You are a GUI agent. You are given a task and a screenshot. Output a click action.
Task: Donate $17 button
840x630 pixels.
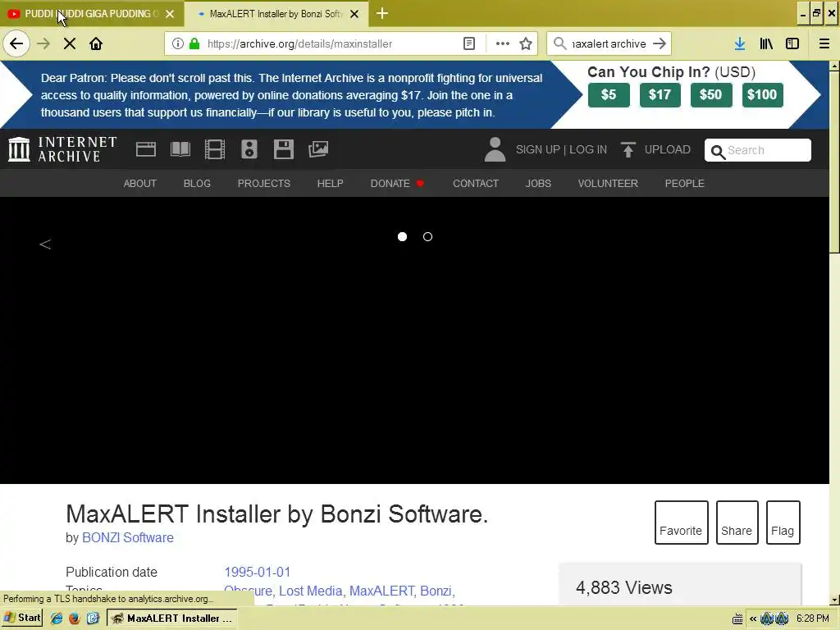pyautogui.click(x=660, y=95)
